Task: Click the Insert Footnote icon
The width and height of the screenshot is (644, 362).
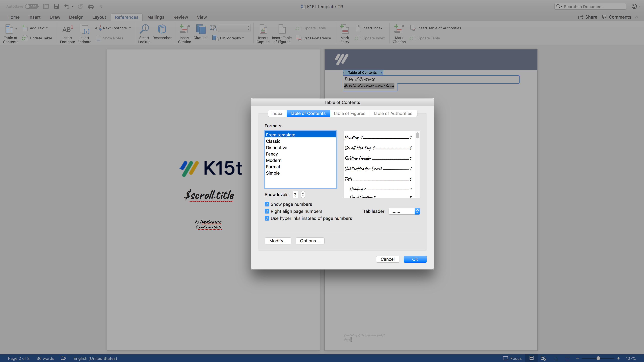Action: [x=67, y=29]
